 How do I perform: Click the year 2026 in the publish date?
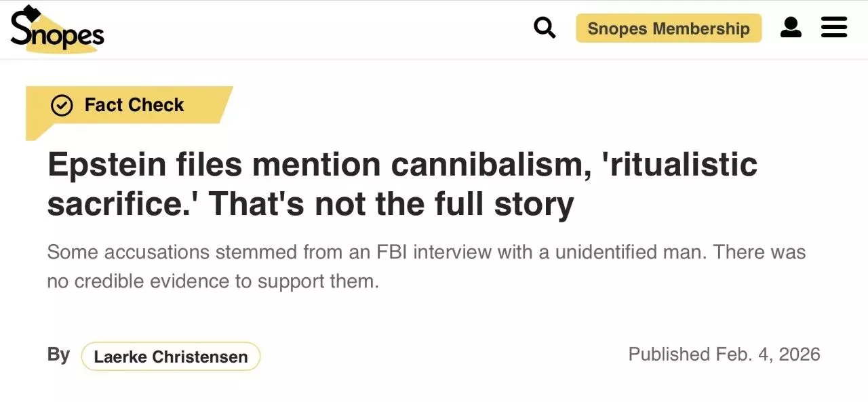click(799, 354)
